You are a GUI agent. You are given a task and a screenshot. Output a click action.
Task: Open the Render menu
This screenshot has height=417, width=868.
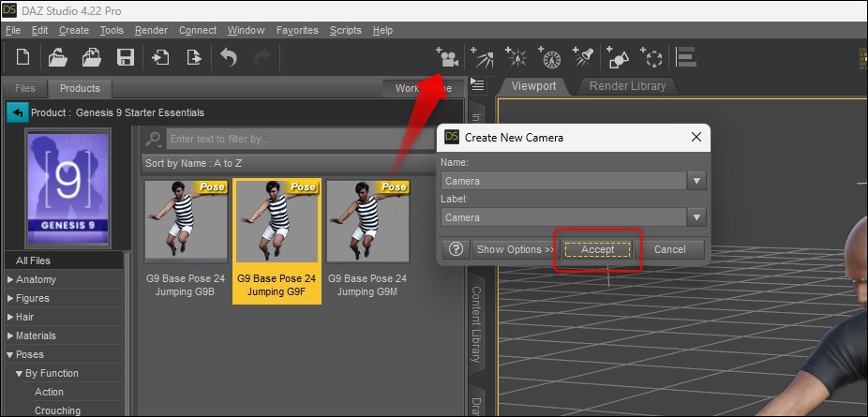coord(151,30)
